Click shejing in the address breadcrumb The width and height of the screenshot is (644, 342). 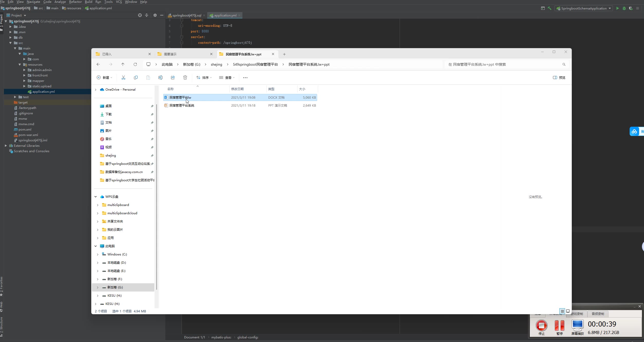pos(216,64)
